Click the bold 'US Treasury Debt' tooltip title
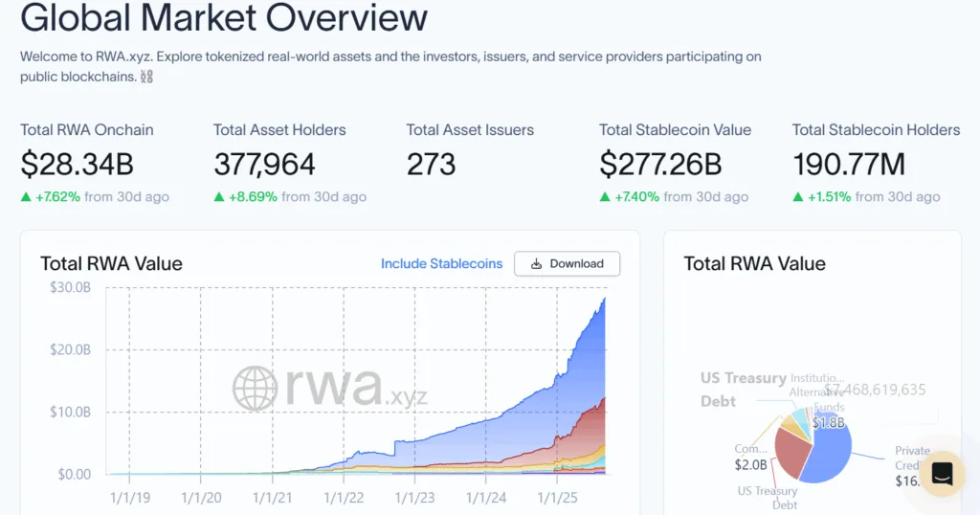This screenshot has height=515, width=980. [x=743, y=390]
